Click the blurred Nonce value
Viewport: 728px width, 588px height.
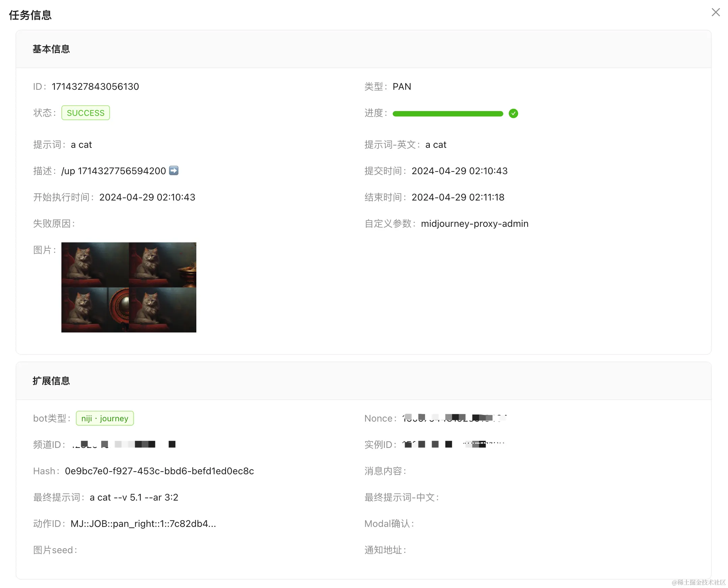(454, 419)
